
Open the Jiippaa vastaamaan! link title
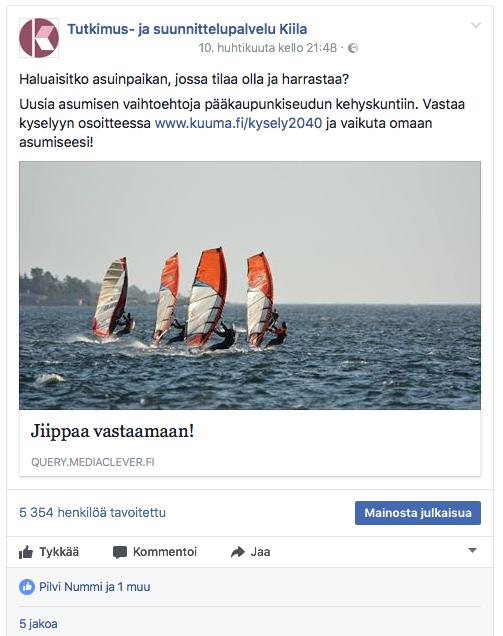point(112,431)
